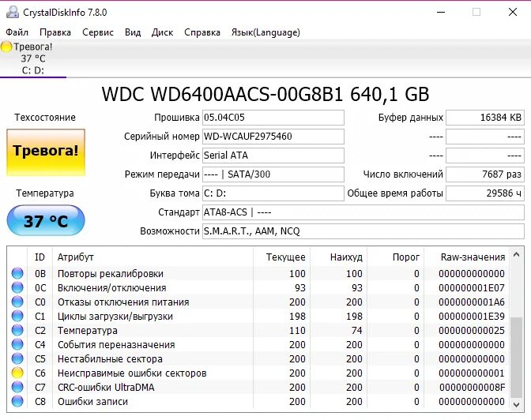
Task: Open the Вид menu
Action: 133,32
